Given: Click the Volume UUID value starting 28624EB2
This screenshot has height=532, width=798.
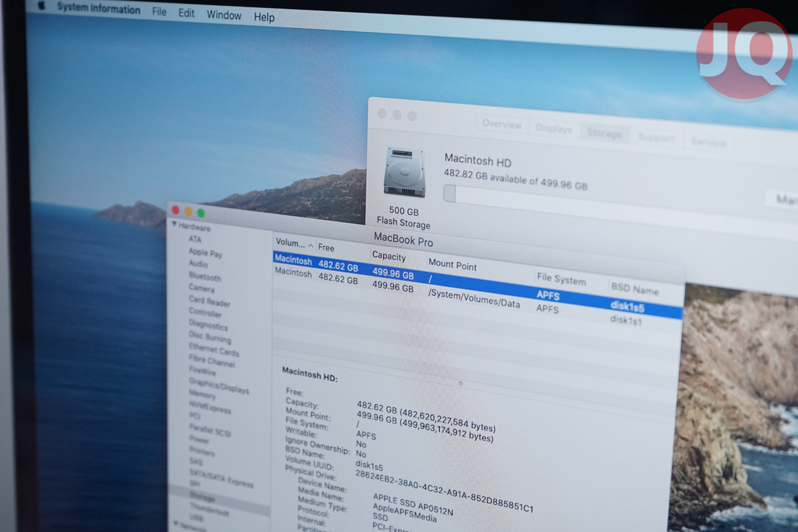Looking at the screenshot, I should pyautogui.click(x=444, y=491).
